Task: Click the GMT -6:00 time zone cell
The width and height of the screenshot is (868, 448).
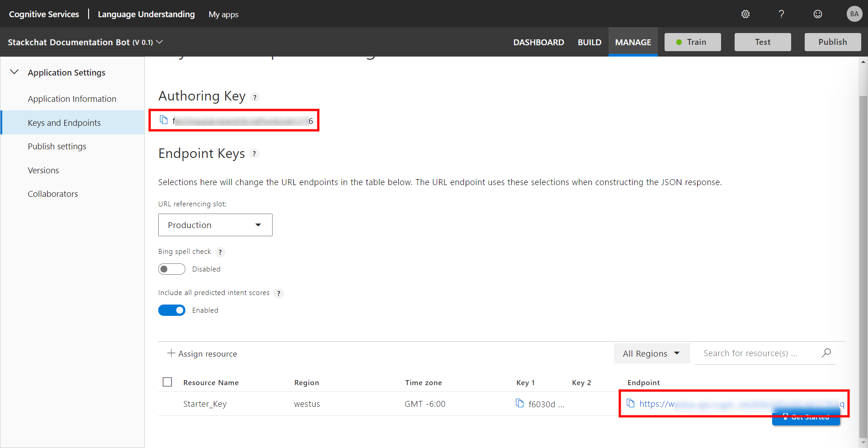Action: pos(425,404)
